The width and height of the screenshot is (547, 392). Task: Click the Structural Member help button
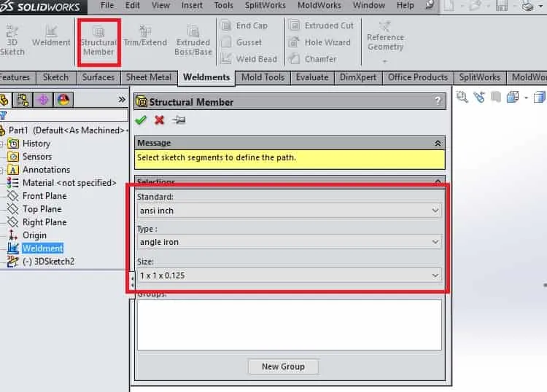[x=438, y=101]
